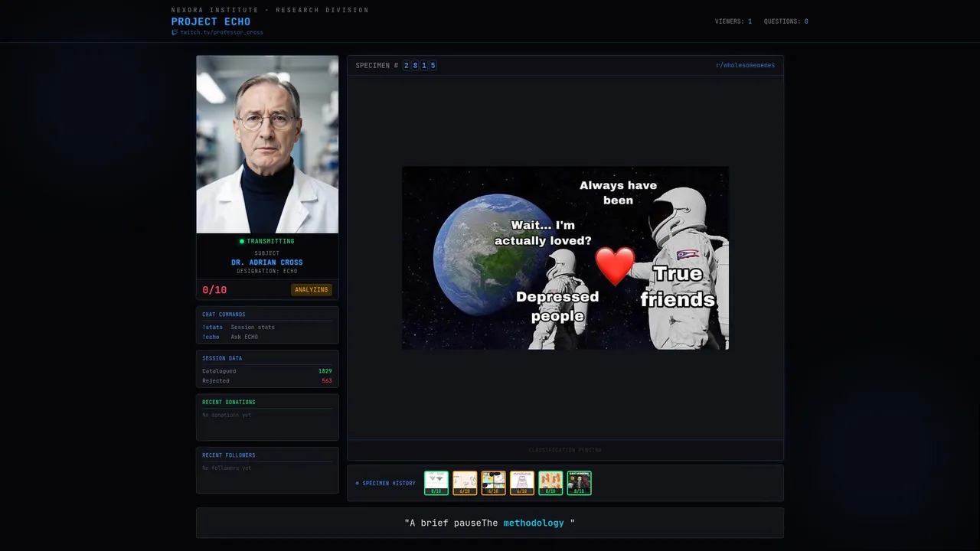Click the DESIGNATION: ECHO label
This screenshot has height=551, width=980.
(x=267, y=271)
